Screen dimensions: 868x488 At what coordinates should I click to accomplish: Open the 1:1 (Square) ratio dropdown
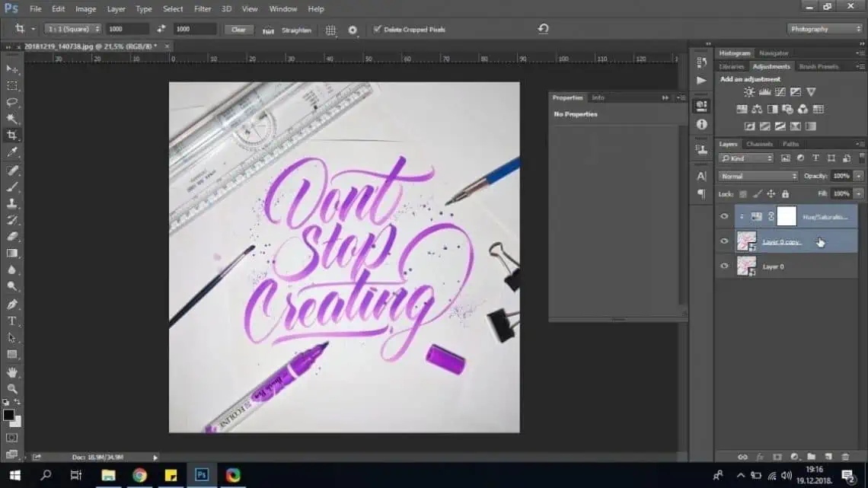pyautogui.click(x=72, y=29)
